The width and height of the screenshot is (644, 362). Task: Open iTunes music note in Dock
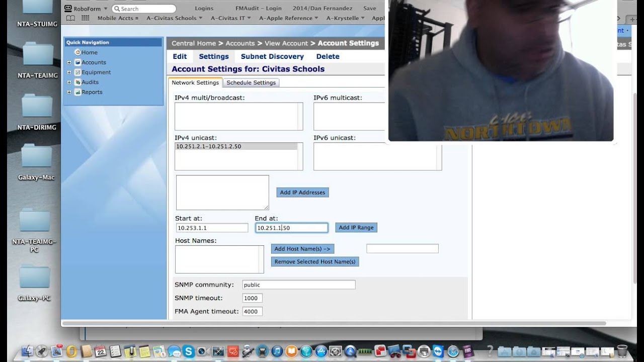[x=277, y=351]
